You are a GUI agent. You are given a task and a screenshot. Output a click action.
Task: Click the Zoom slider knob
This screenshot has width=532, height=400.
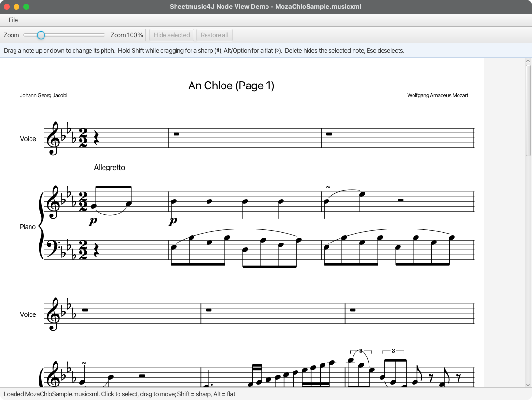[x=41, y=35]
